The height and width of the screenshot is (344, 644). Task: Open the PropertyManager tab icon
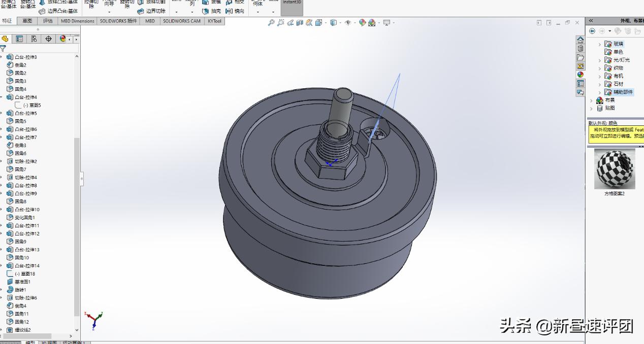pyautogui.click(x=19, y=39)
